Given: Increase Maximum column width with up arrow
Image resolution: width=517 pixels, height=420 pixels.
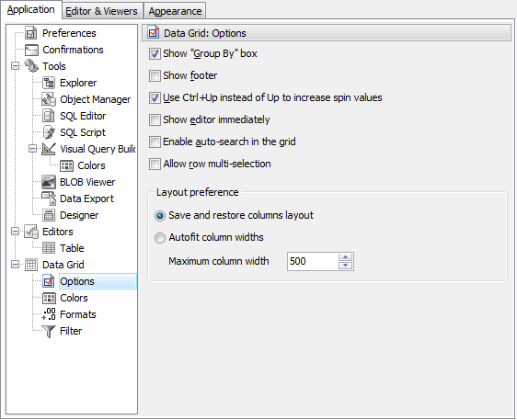Looking at the screenshot, I should coord(346,257).
